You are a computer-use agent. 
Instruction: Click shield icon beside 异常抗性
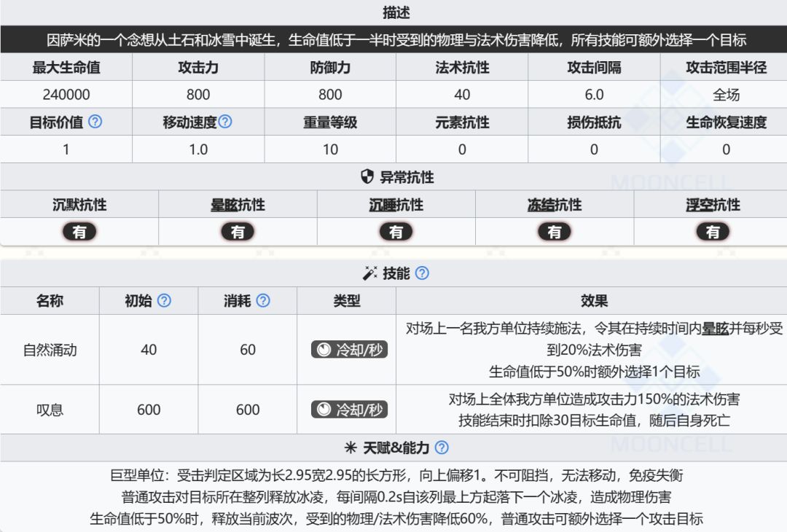click(367, 176)
